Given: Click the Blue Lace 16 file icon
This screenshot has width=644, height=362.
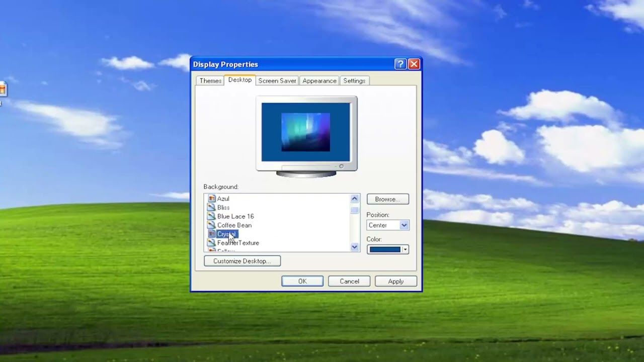Looking at the screenshot, I should tap(212, 216).
